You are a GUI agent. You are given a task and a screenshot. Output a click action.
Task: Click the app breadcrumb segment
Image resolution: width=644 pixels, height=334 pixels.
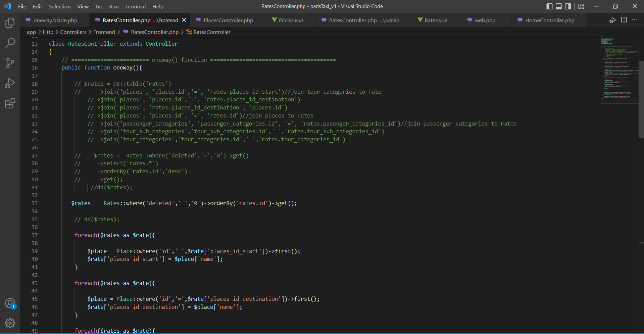pyautogui.click(x=31, y=32)
